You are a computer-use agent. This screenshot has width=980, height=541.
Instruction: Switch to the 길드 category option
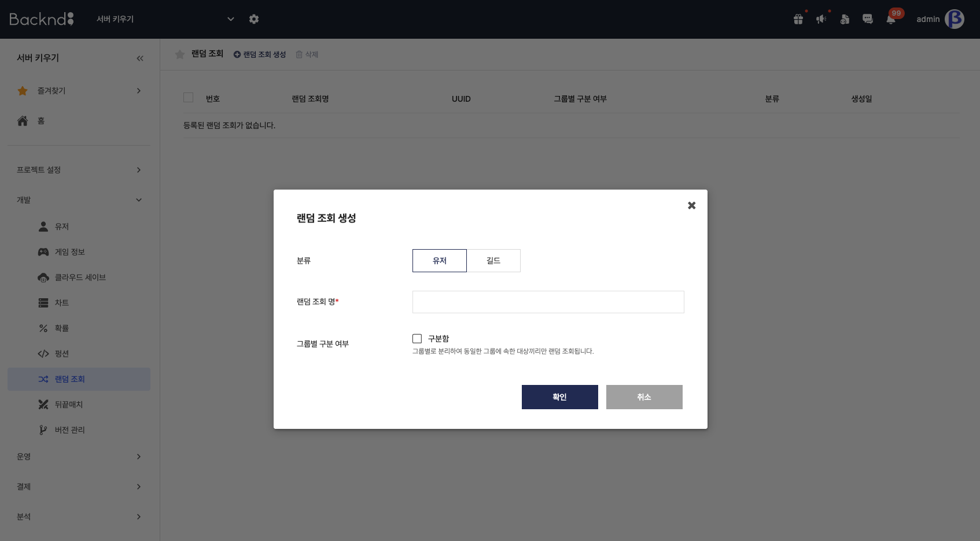[493, 261]
